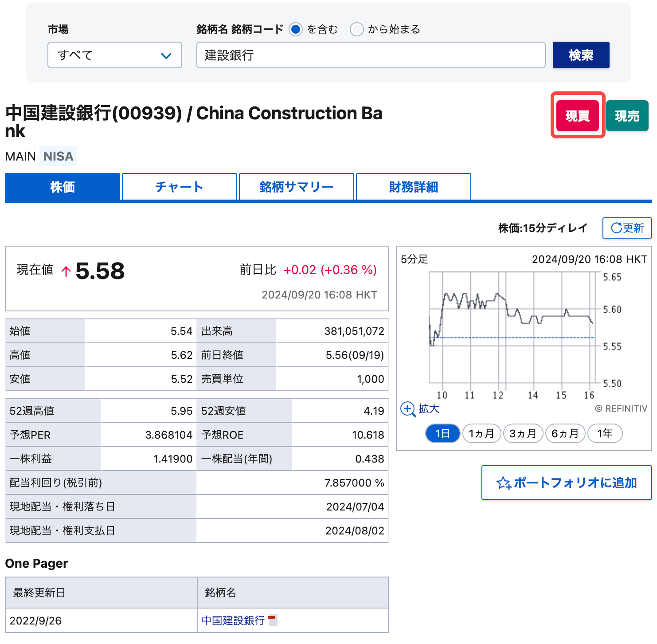Click ポートフォリオに追加 star button

[567, 483]
